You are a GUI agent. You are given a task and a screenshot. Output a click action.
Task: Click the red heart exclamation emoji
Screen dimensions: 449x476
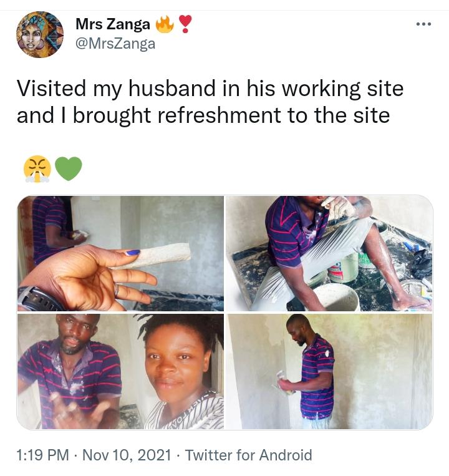[185, 24]
